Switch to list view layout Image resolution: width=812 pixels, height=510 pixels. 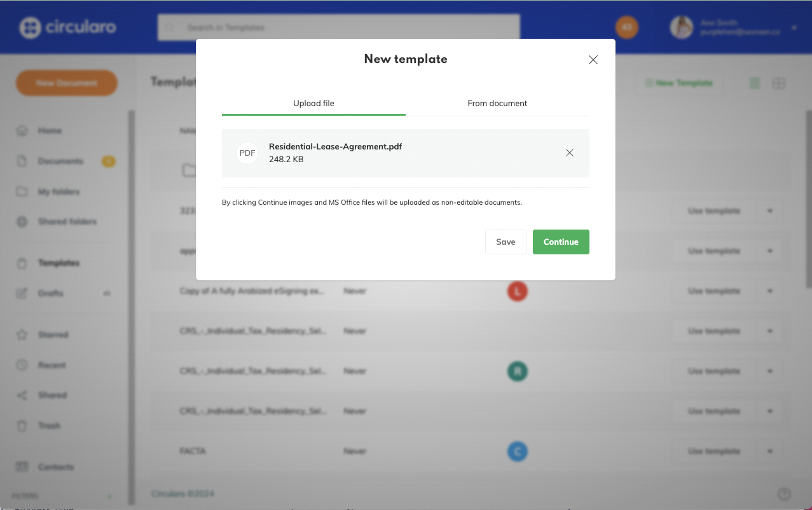coord(755,83)
